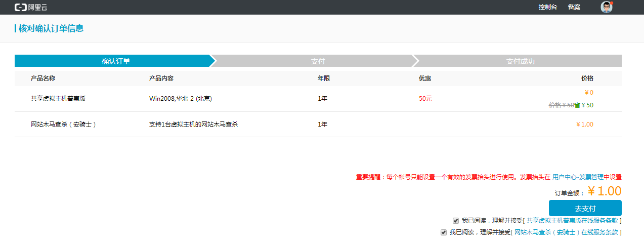Open the 共享虚拟主机普惠版在线服务条款 link

(x=572, y=221)
